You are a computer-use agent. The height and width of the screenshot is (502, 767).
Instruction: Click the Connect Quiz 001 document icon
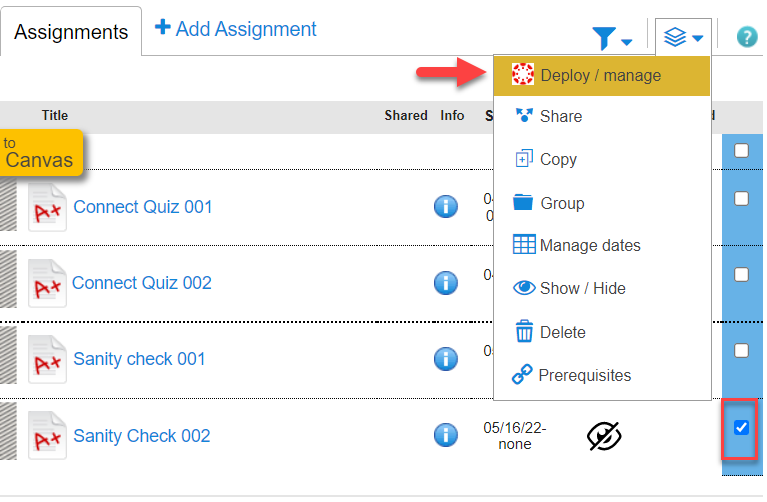47,207
